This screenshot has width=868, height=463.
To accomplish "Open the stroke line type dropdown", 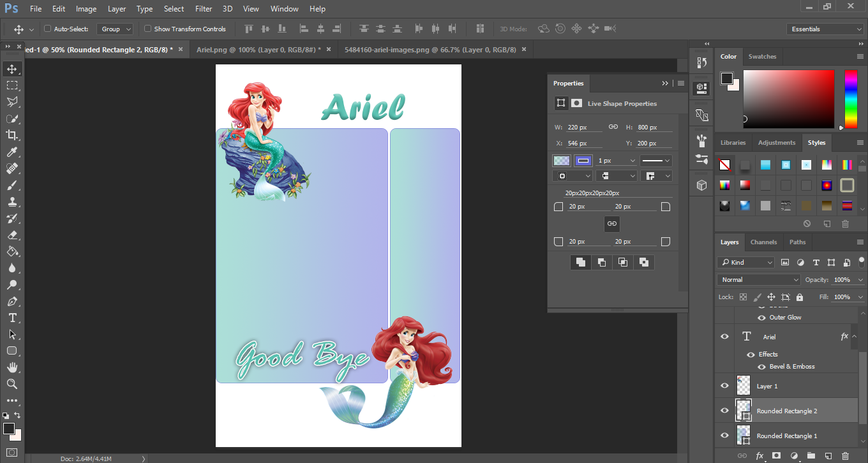I will (x=656, y=161).
